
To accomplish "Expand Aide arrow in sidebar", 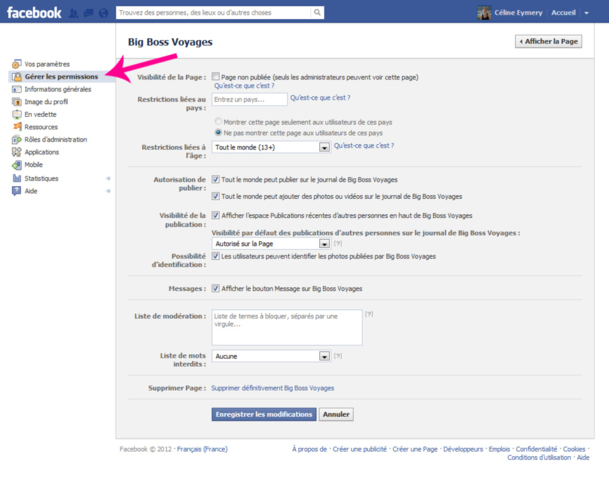I will [x=108, y=191].
